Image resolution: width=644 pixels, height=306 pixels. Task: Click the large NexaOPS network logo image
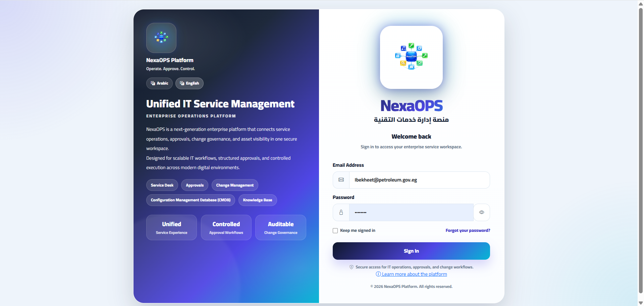pos(411,57)
